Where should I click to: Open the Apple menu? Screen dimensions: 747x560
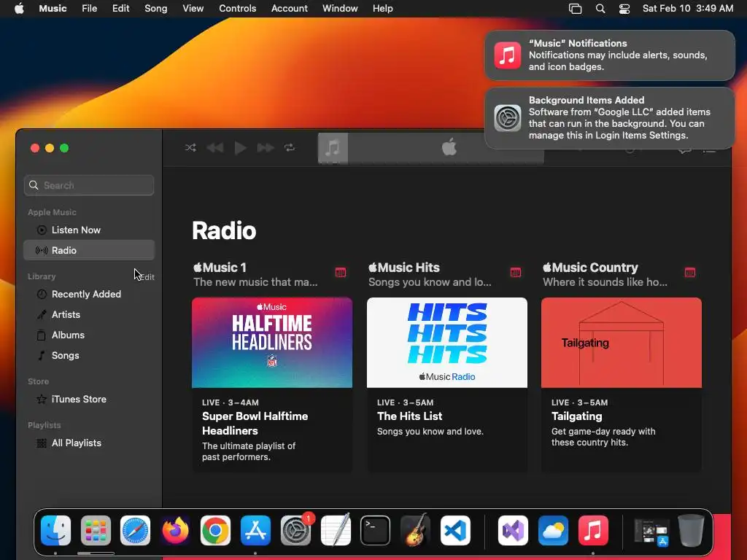(x=19, y=9)
